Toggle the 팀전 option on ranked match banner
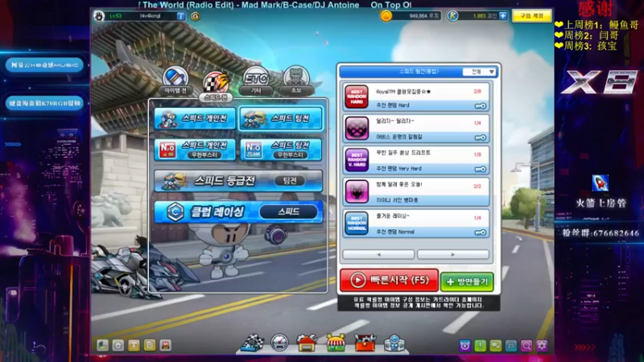The height and width of the screenshot is (362, 644). 289,180
